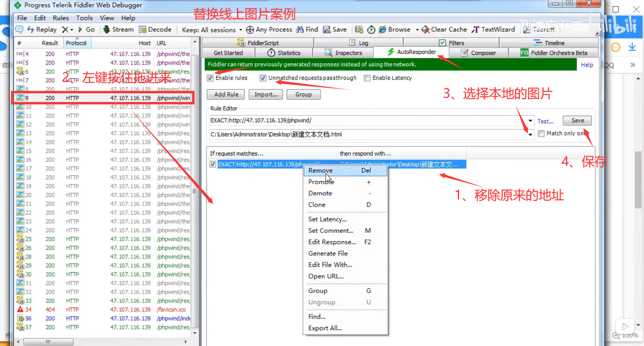This screenshot has height=346, width=644.
Task: Click Save in Rule Editor
Action: tap(577, 120)
